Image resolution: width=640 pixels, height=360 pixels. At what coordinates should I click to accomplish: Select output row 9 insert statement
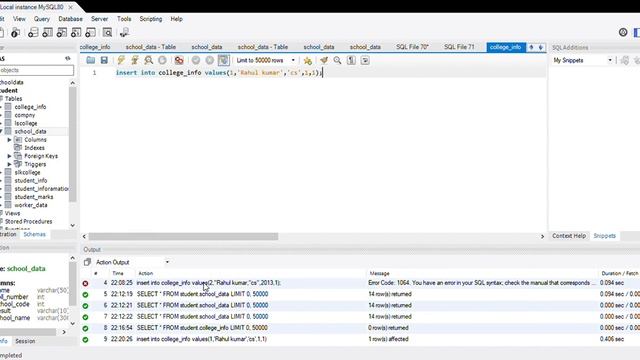tap(359, 339)
